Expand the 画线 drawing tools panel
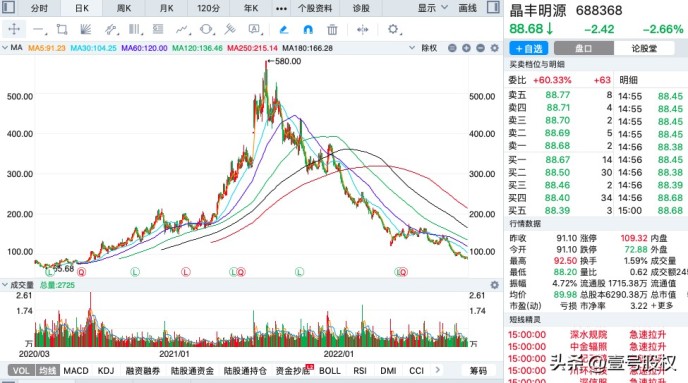The height and width of the screenshot is (383, 688). coord(467,8)
